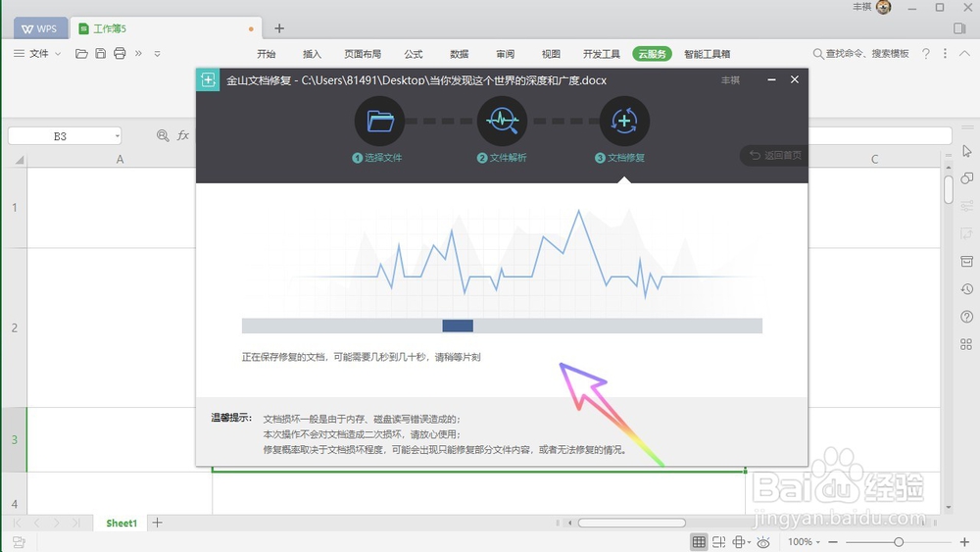Click the zoom slider handle

pyautogui.click(x=898, y=542)
